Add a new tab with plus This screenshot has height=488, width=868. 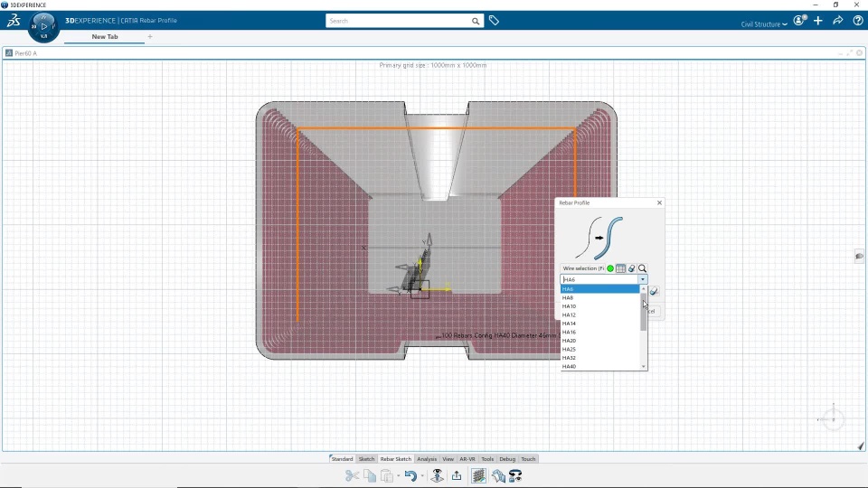tap(150, 36)
